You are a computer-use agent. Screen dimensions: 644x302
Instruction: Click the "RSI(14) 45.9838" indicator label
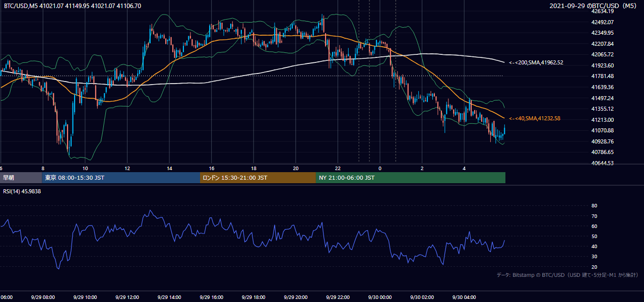22,191
